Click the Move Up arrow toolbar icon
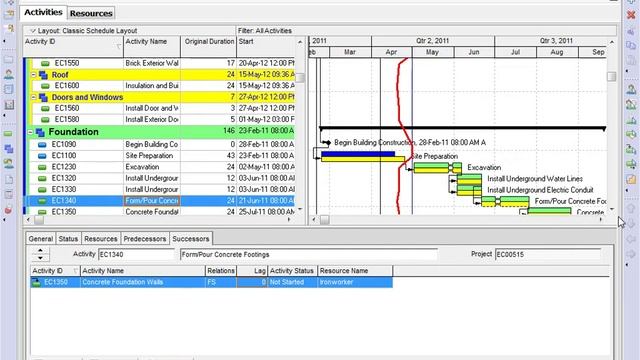The width and height of the screenshot is (640, 360). pos(631,208)
